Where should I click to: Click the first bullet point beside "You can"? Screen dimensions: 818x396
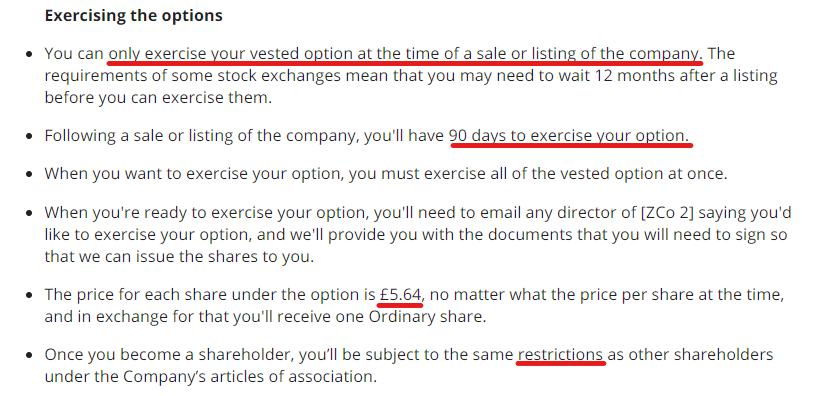pyautogui.click(x=30, y=54)
